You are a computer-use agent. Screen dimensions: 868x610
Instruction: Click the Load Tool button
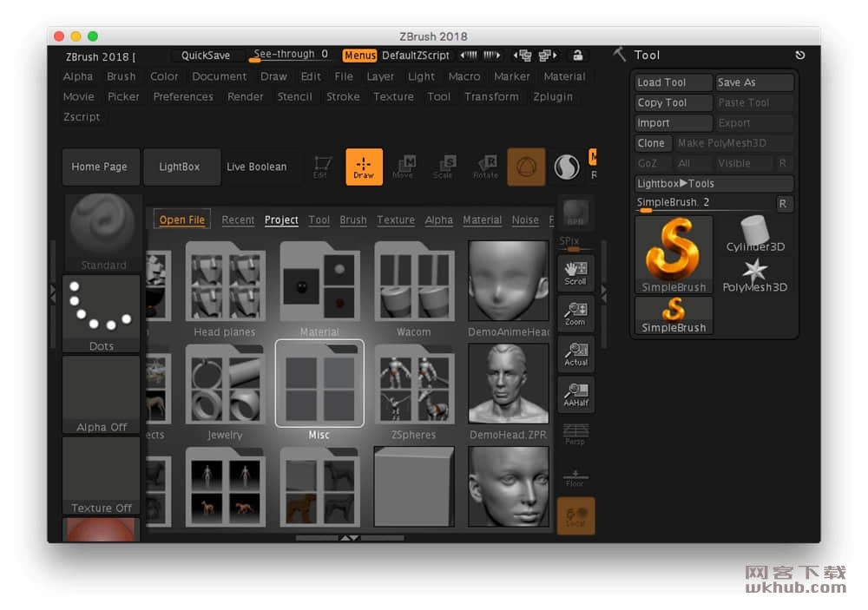(x=674, y=82)
